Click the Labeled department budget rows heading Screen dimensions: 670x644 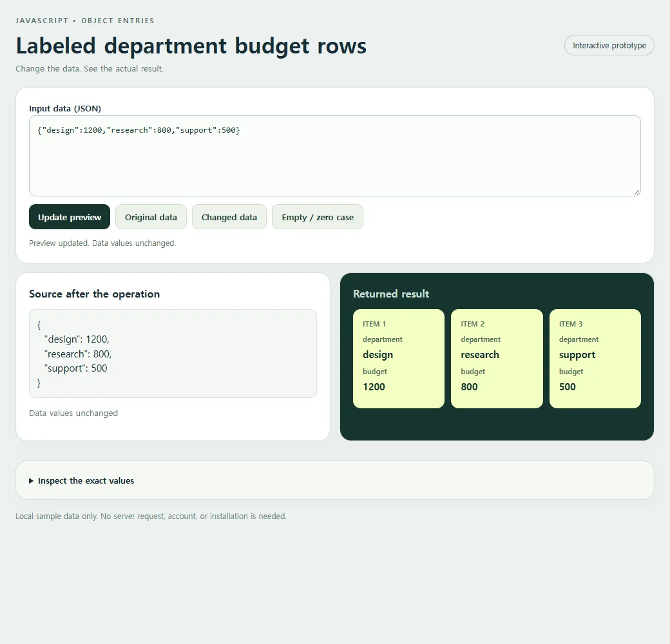[191, 46]
